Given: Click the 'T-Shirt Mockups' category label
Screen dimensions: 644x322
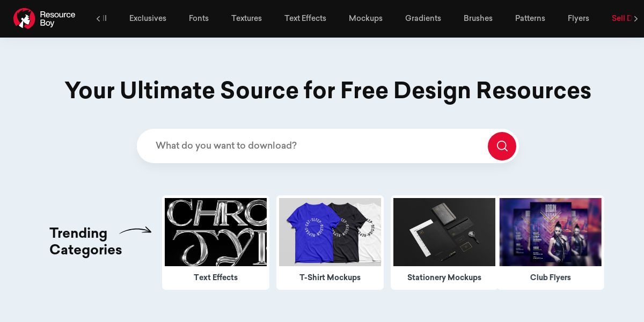Looking at the screenshot, I should click(330, 277).
